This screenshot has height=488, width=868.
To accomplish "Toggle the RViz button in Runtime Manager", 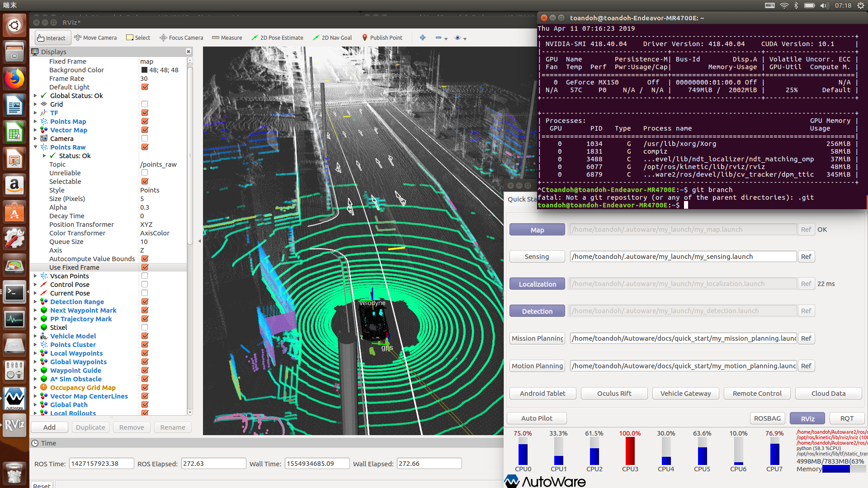I will [x=807, y=419].
